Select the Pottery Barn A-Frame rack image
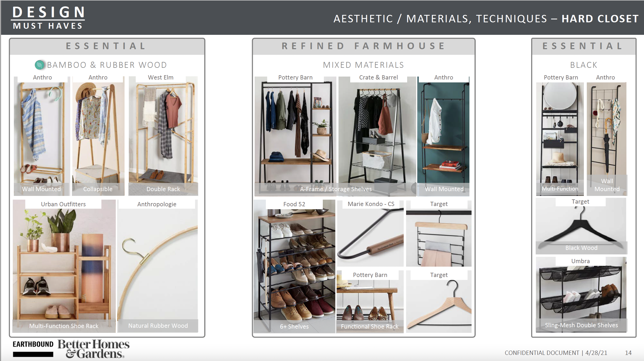 pyautogui.click(x=295, y=136)
